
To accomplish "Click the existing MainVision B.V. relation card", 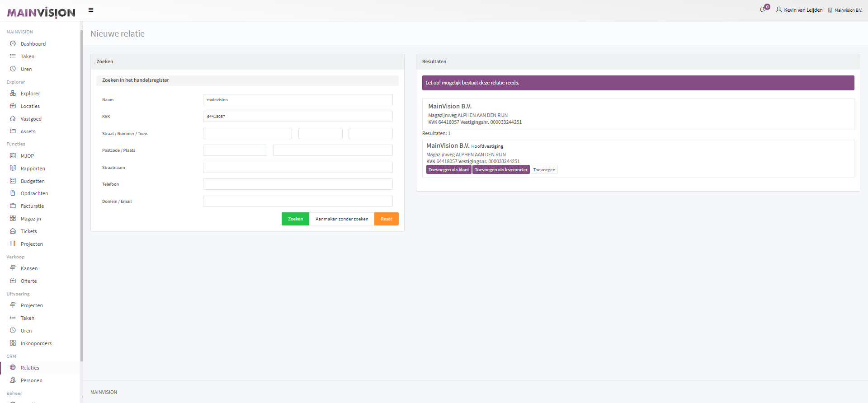I will pos(638,114).
